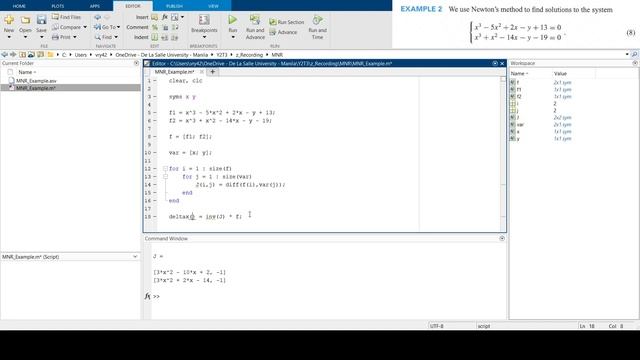This screenshot has width=640, height=360.
Task: Click the Users folder in address path
Action: point(80,55)
